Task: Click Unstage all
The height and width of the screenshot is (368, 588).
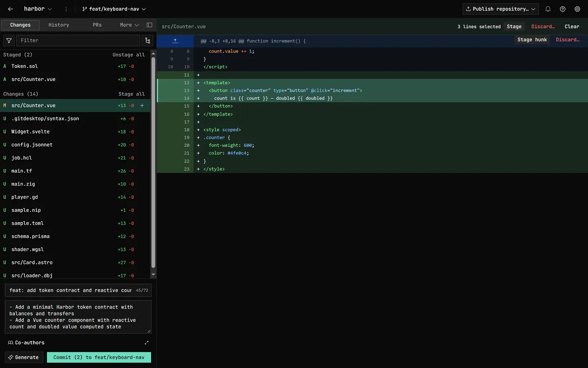Action: pos(129,55)
